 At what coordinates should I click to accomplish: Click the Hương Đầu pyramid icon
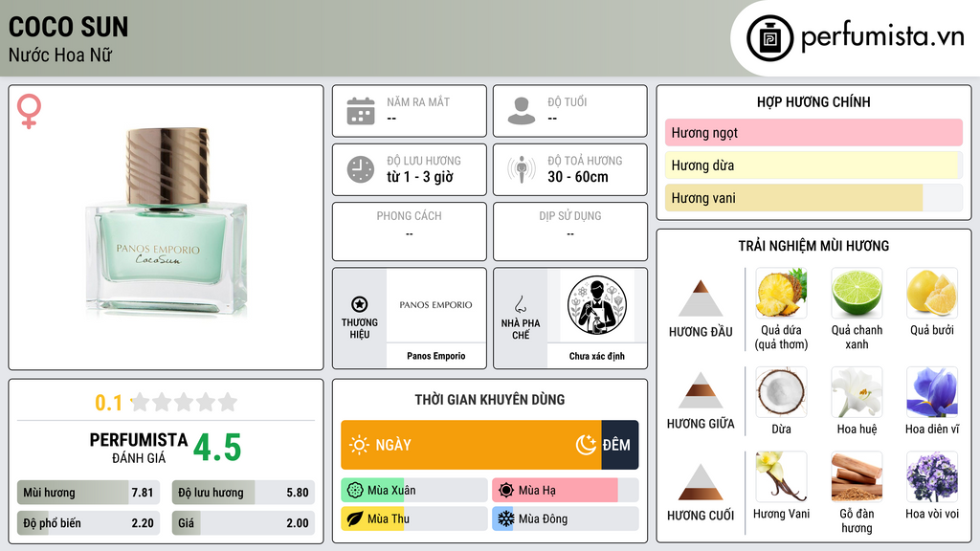pyautogui.click(x=701, y=298)
